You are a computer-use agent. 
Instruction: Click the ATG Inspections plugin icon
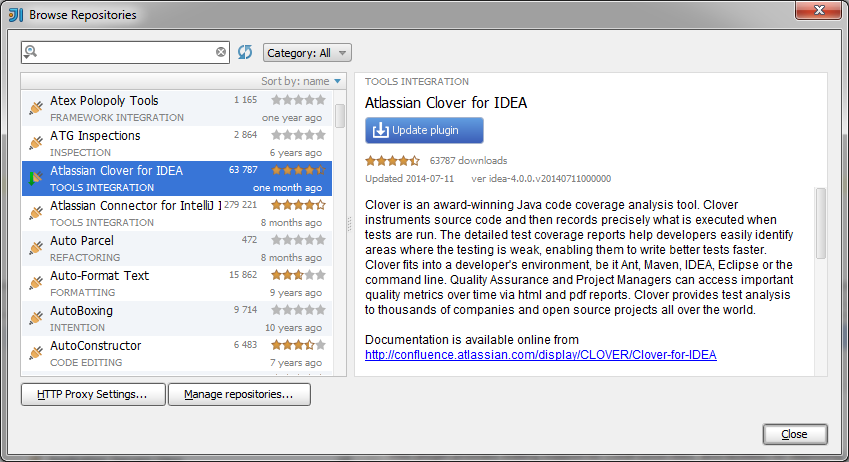[x=36, y=142]
